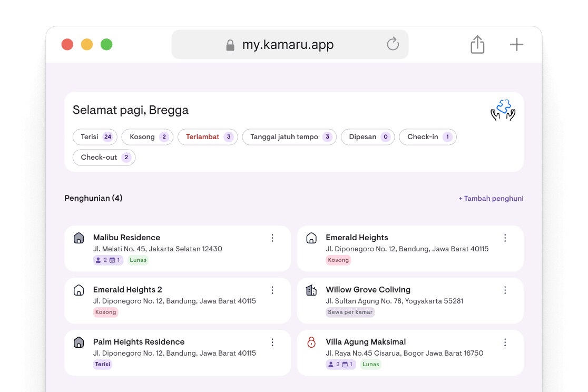Select the Terlambat 3 filter chip
Screen dimensions: 588x392
click(x=208, y=137)
